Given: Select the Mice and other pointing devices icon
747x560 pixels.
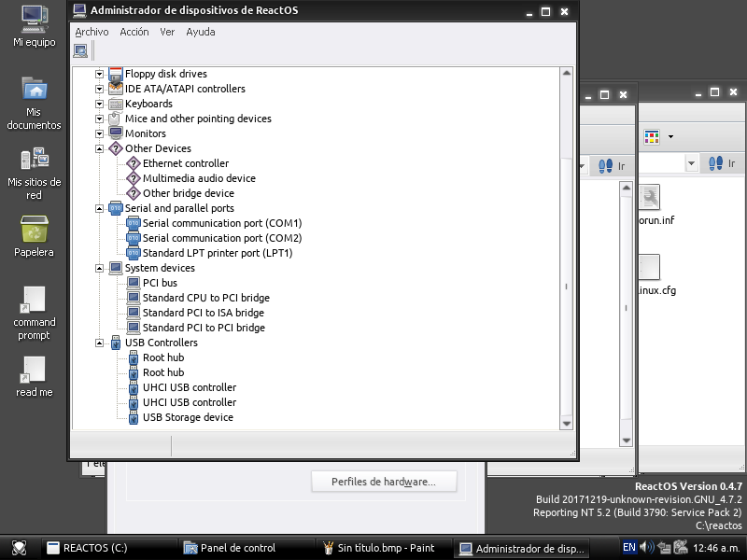Looking at the screenshot, I should 116,119.
